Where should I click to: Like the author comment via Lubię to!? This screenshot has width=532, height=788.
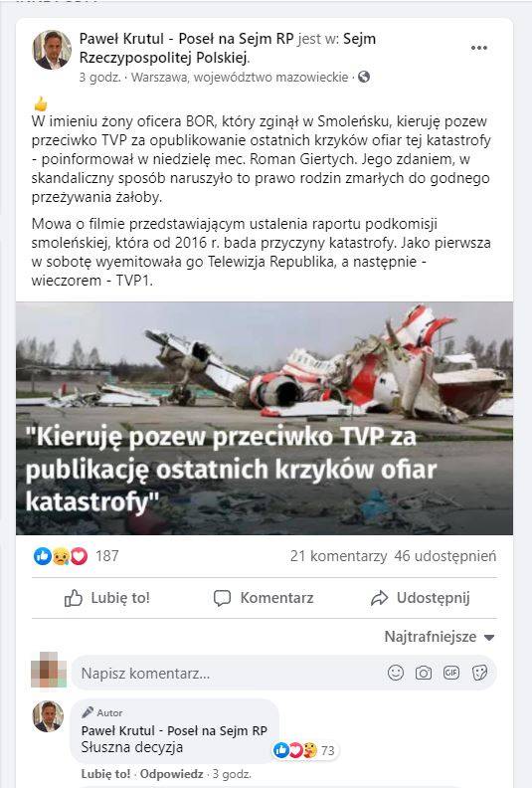pos(105,774)
